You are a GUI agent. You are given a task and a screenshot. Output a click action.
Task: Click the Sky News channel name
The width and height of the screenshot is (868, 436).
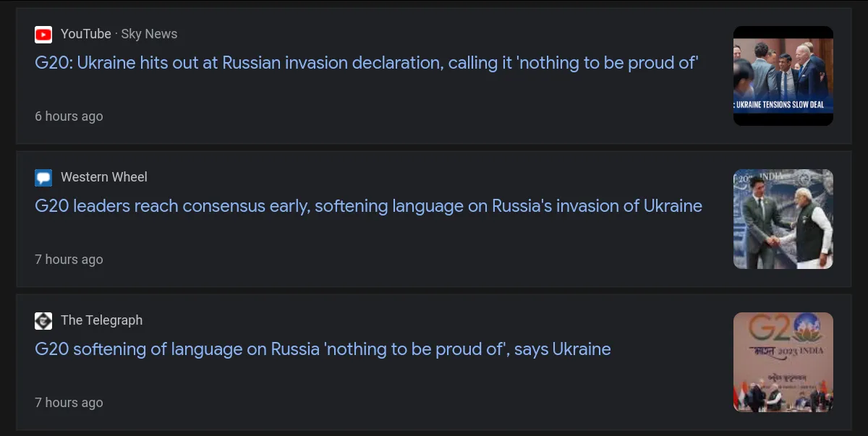point(149,34)
